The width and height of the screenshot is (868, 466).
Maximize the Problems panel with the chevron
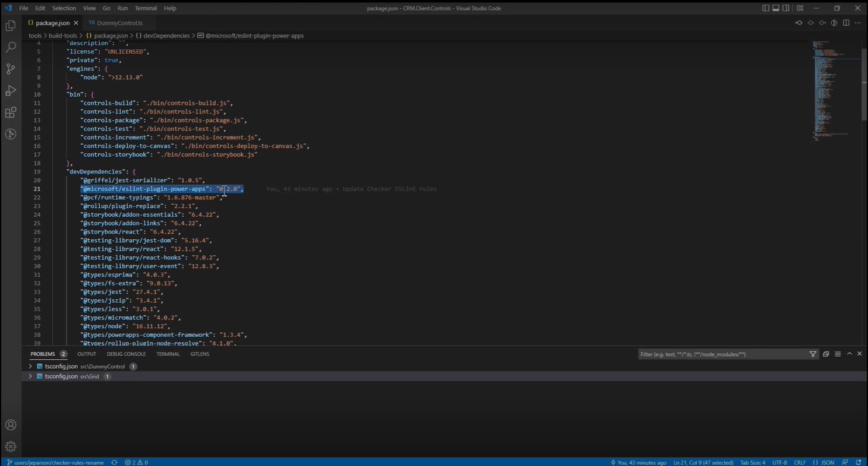coord(850,354)
